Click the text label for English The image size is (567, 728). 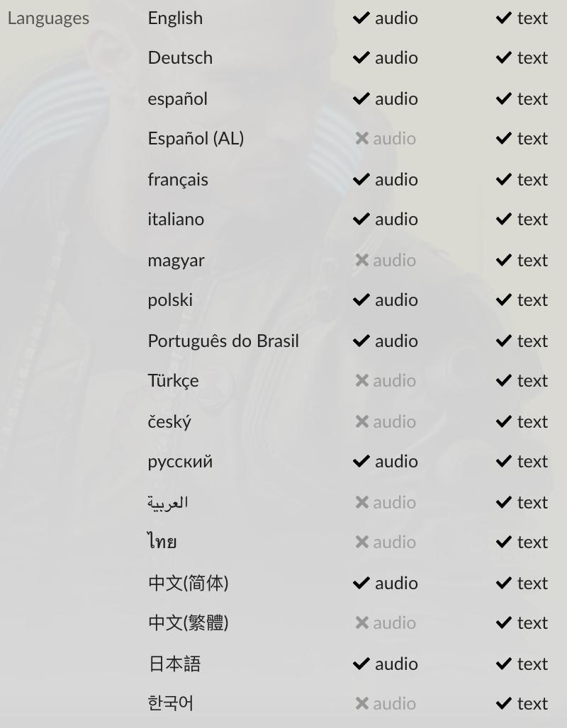[x=532, y=18]
